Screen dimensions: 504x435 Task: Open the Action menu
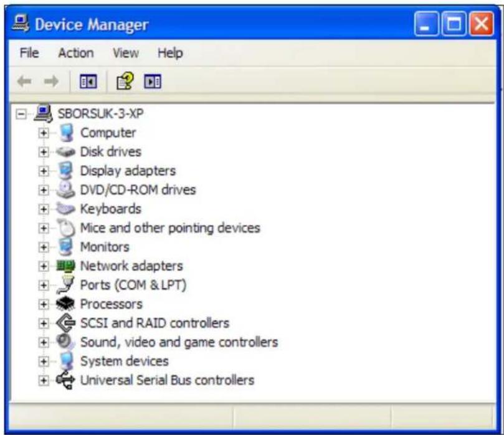(76, 53)
